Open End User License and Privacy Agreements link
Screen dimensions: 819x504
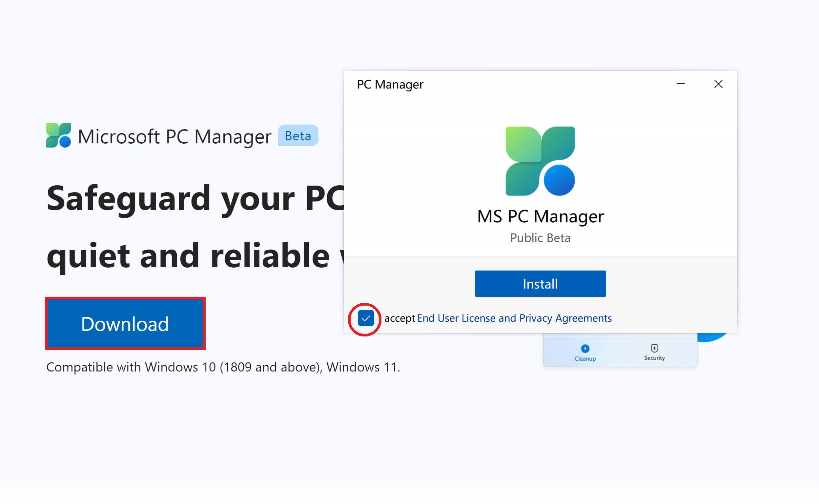(514, 318)
